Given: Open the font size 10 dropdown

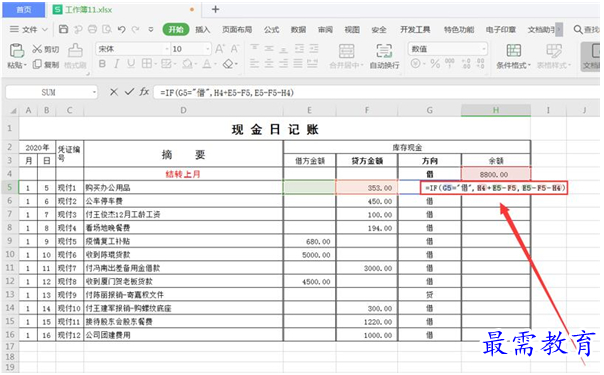Looking at the screenshot, I should [x=208, y=49].
